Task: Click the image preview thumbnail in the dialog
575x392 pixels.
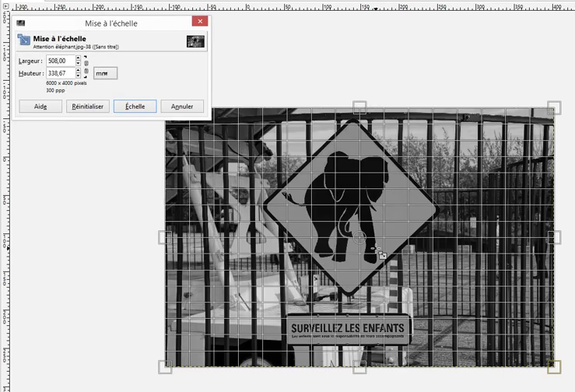Action: 195,41
